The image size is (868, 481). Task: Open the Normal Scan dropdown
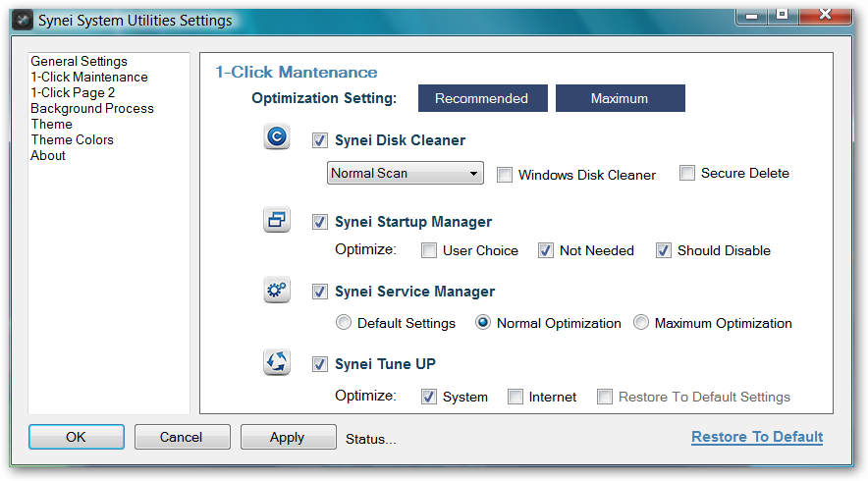(406, 173)
